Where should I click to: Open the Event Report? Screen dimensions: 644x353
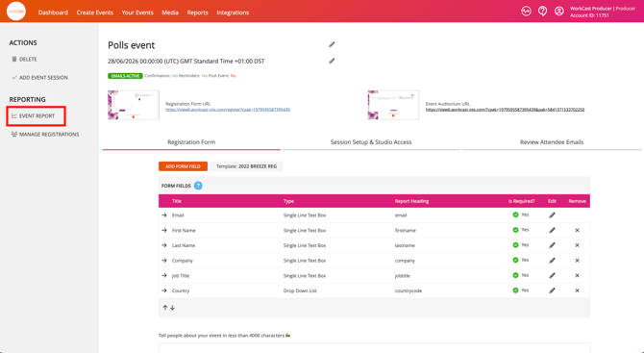coord(34,115)
